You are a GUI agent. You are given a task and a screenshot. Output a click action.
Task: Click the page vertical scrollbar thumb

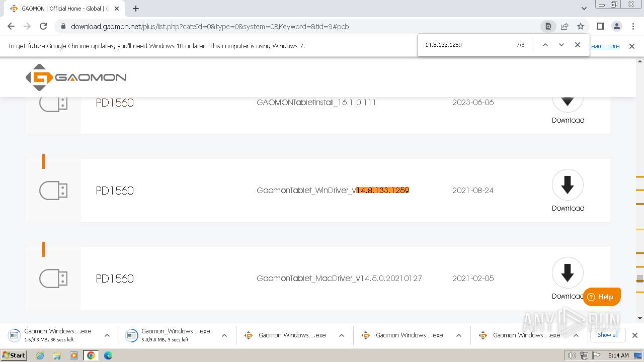point(639,279)
